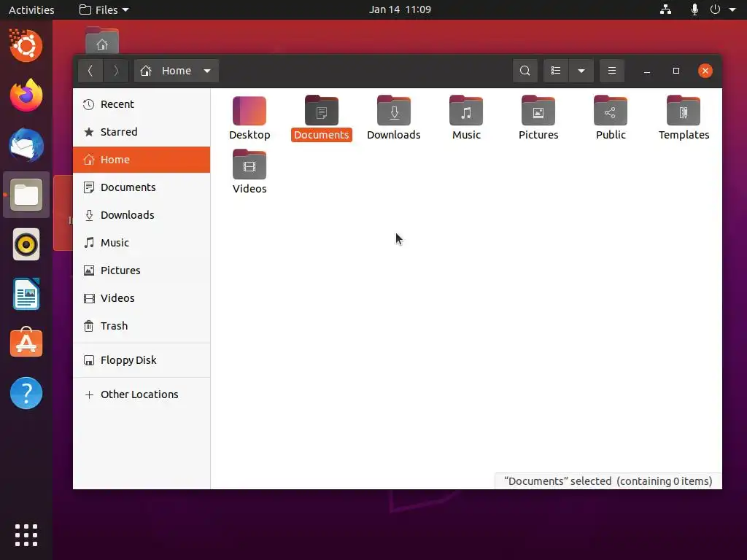Open the Files app menu in top bar
The height and width of the screenshot is (560, 747).
[104, 9]
